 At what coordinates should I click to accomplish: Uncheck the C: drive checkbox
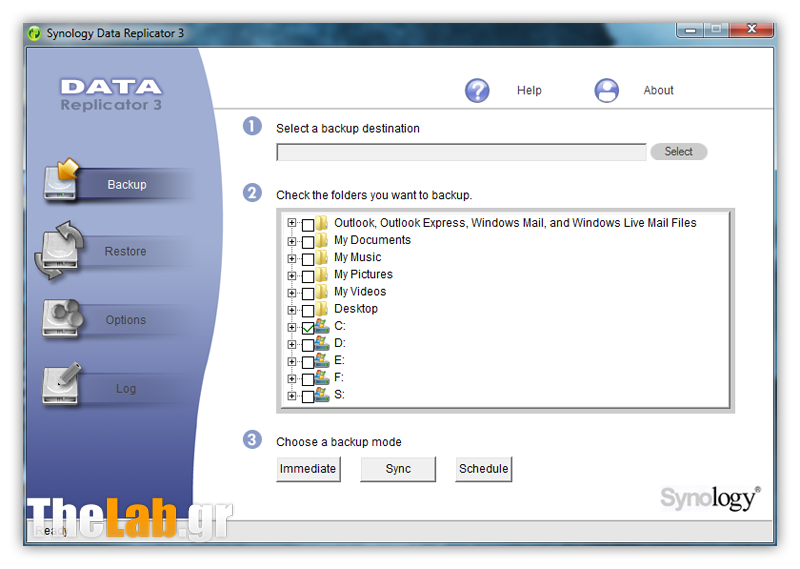pyautogui.click(x=307, y=327)
